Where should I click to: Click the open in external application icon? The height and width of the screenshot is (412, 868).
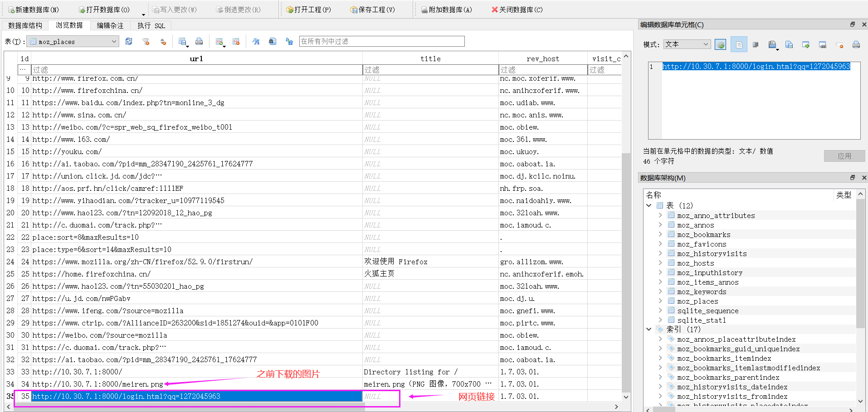[806, 44]
